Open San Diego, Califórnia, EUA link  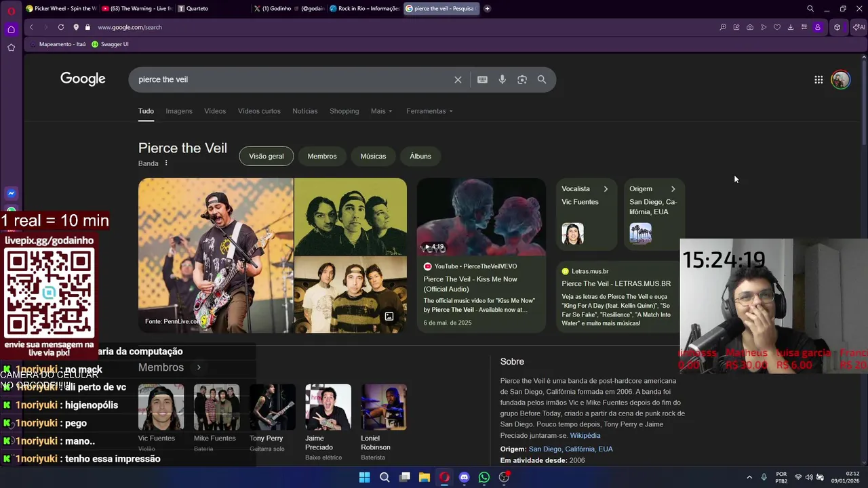[571, 449]
